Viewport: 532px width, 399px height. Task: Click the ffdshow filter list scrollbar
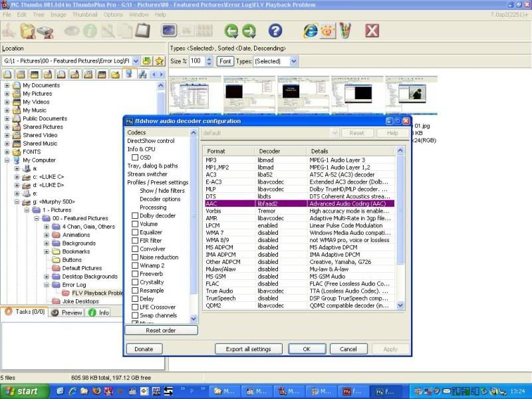pyautogui.click(x=194, y=224)
